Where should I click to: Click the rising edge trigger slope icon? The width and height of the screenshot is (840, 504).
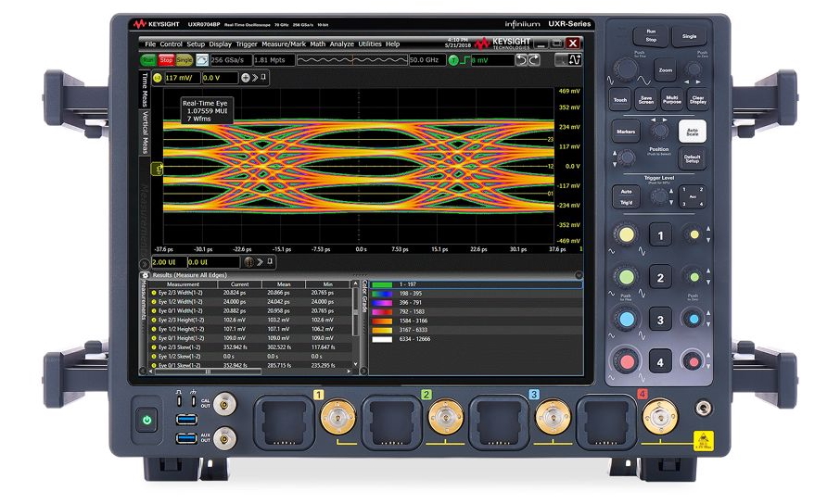pyautogui.click(x=465, y=60)
